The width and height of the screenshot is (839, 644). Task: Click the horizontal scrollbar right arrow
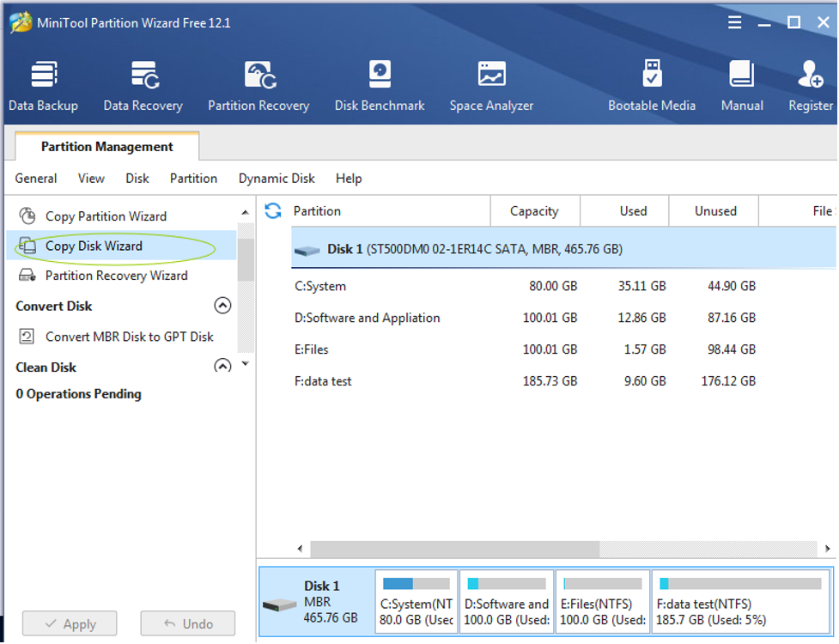pos(827,549)
